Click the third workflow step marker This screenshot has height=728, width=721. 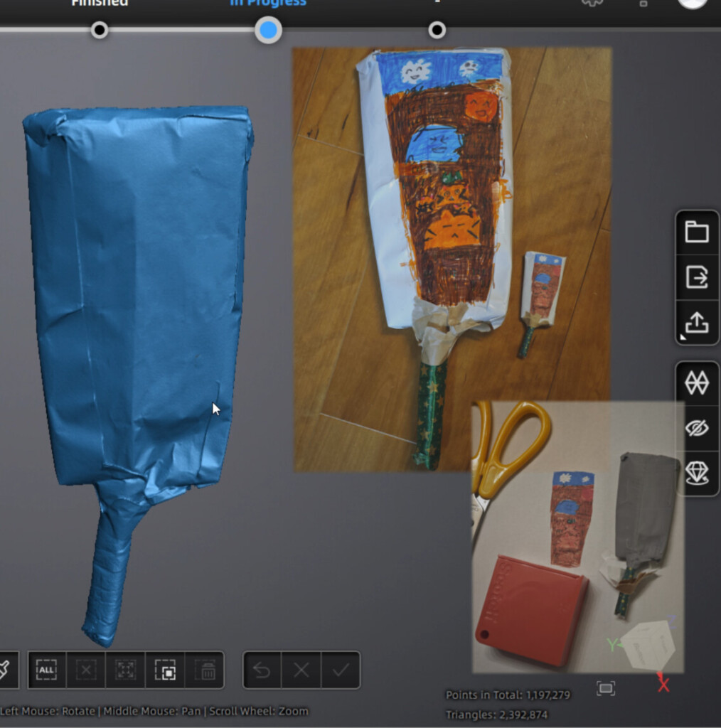[437, 30]
